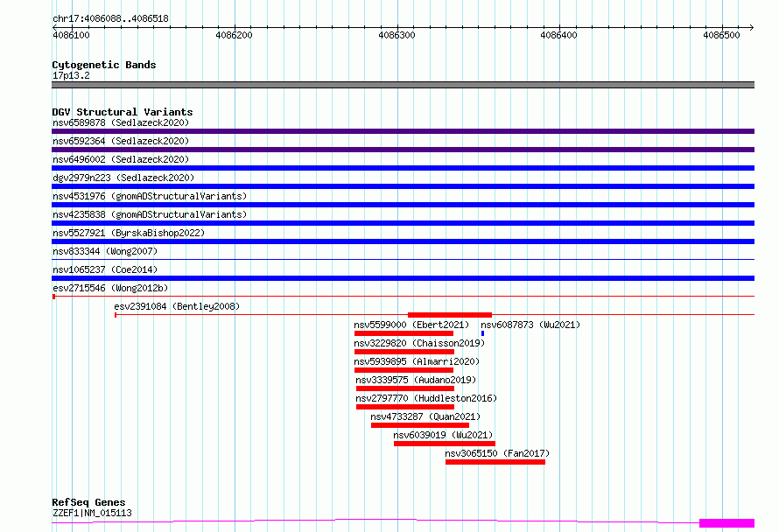
Task: Click the blue bar of dgv2979n223
Action: (403, 186)
